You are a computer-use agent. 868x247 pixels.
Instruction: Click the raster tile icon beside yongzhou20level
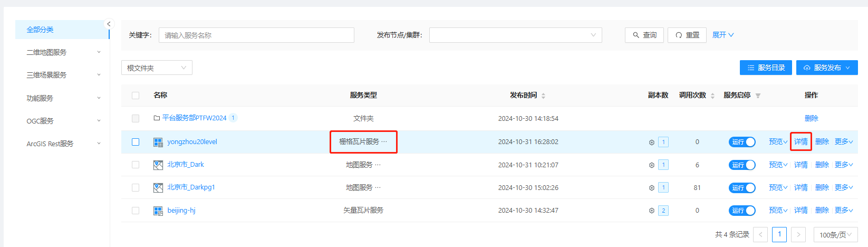158,142
